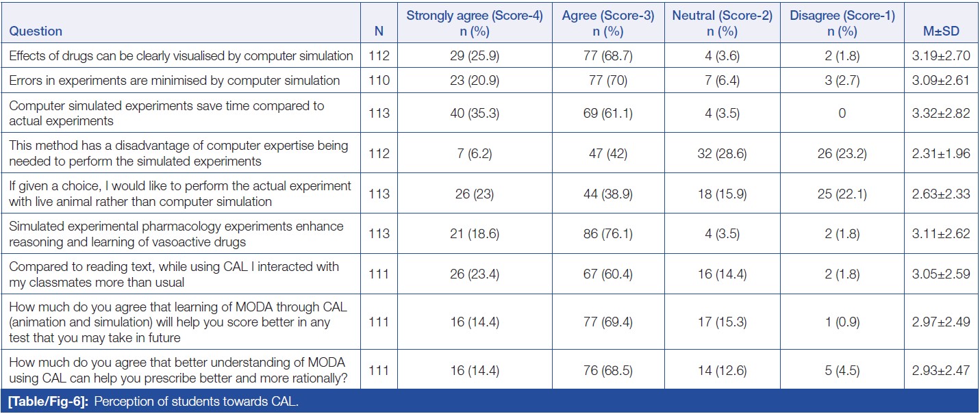Click the "Disagree (Score-1)" column header
980x414 pixels.
tap(842, 23)
